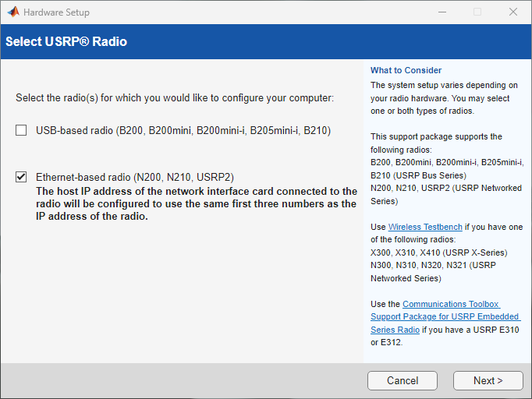
Task: Click the Select USRP® Radio header banner
Action: 66,41
